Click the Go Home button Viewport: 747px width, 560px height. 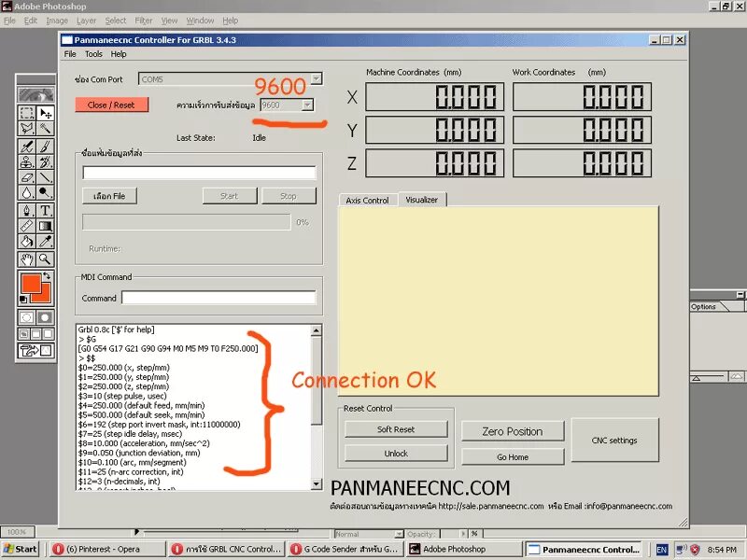coord(513,457)
